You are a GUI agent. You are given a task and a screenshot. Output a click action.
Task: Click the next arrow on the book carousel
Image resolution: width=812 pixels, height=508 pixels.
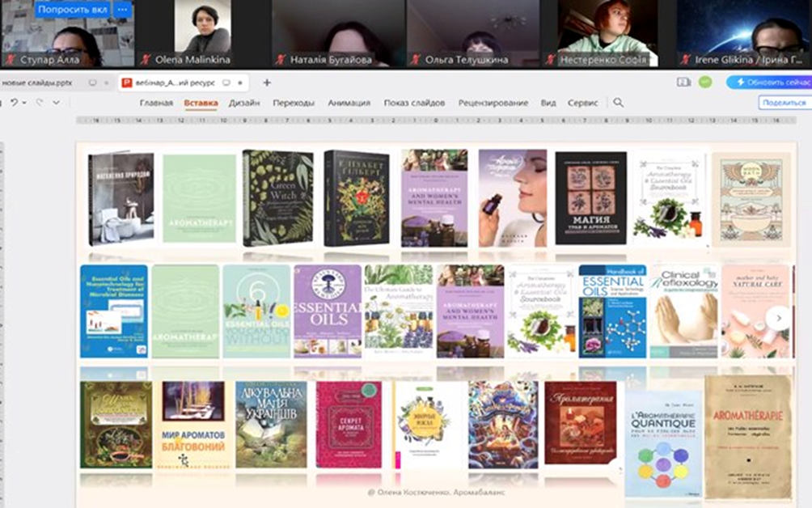[779, 318]
